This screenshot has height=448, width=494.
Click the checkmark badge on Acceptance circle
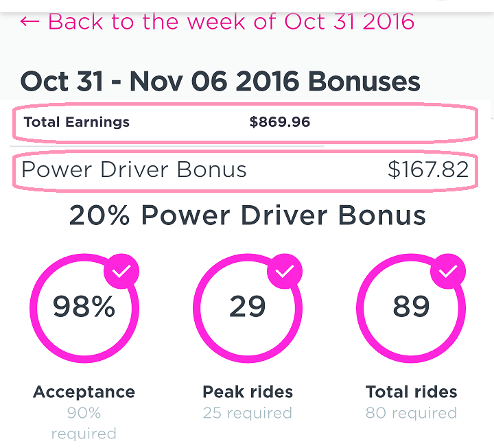click(x=121, y=272)
